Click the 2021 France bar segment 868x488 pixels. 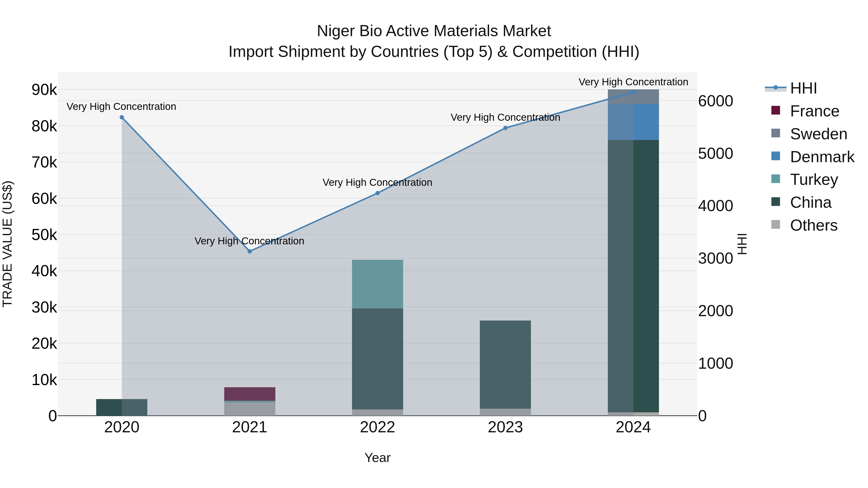250,394
